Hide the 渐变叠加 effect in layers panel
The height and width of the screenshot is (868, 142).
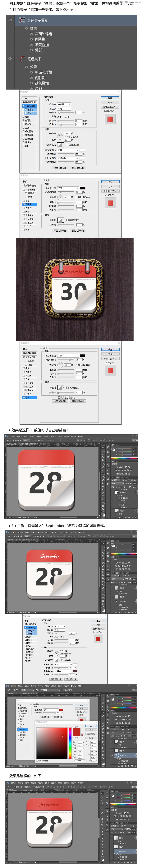tap(31, 45)
